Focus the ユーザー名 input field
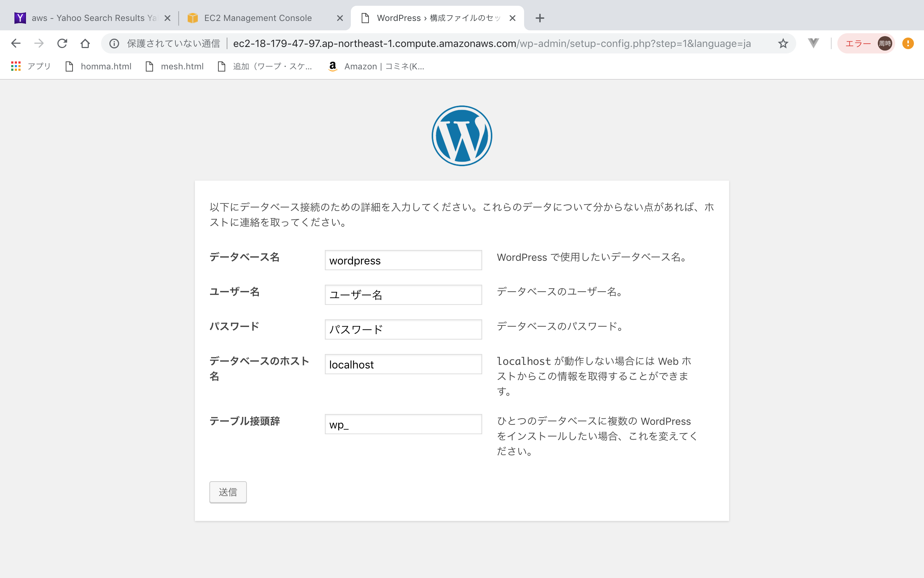The height and width of the screenshot is (578, 924). click(x=403, y=295)
